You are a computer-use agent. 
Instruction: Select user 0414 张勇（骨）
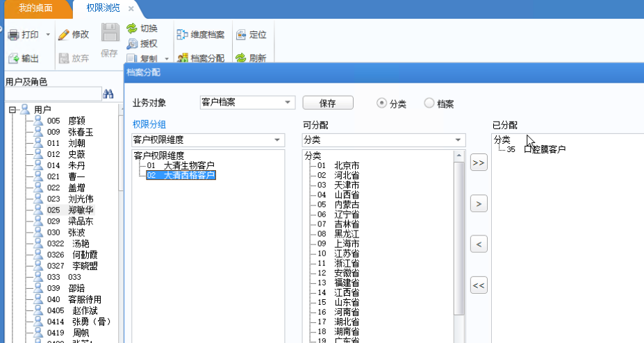pos(79,321)
